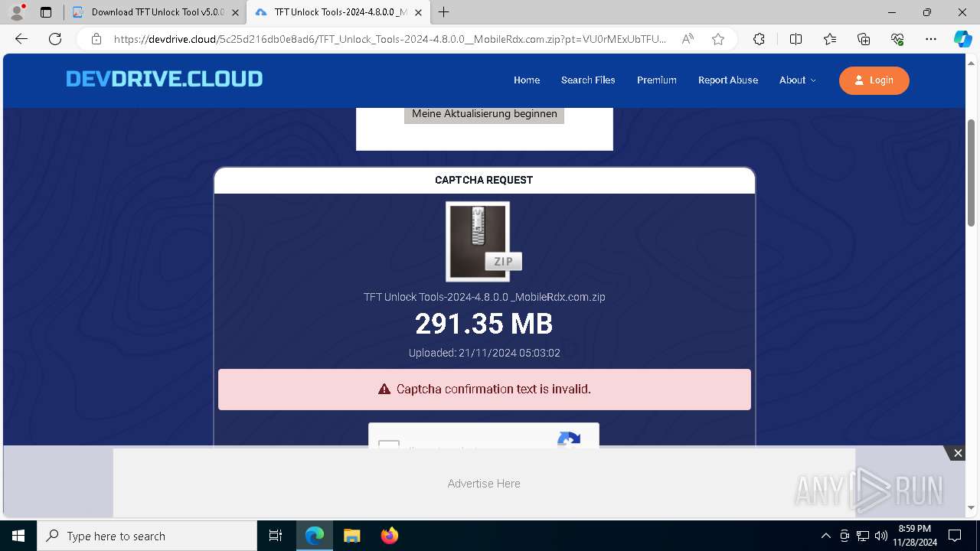Go to the Home menu item
This screenshot has width=980, height=551.
click(x=527, y=80)
